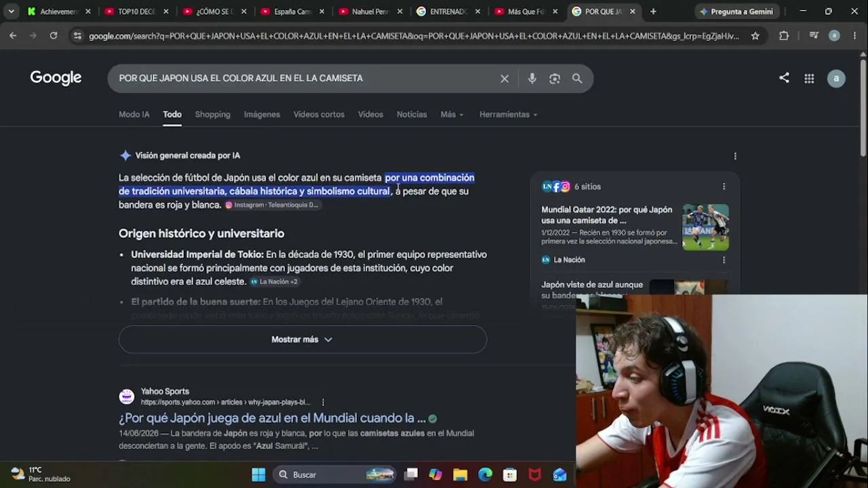Open Task View on the taskbar
This screenshot has height=488, width=868.
tap(411, 474)
